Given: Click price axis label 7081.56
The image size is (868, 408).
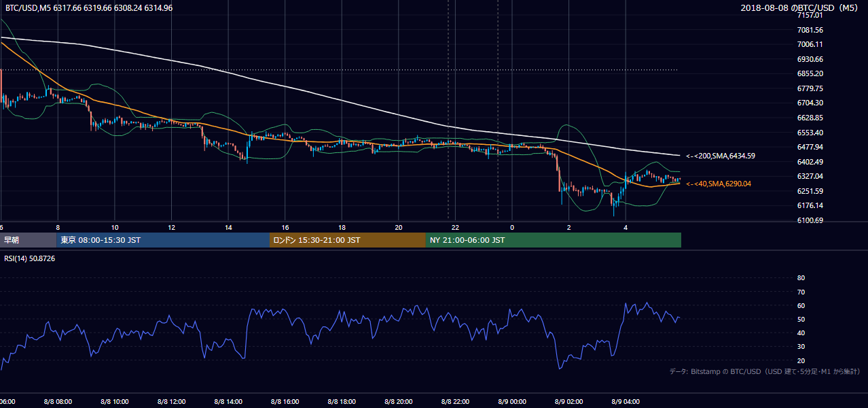Looking at the screenshot, I should (x=810, y=30).
